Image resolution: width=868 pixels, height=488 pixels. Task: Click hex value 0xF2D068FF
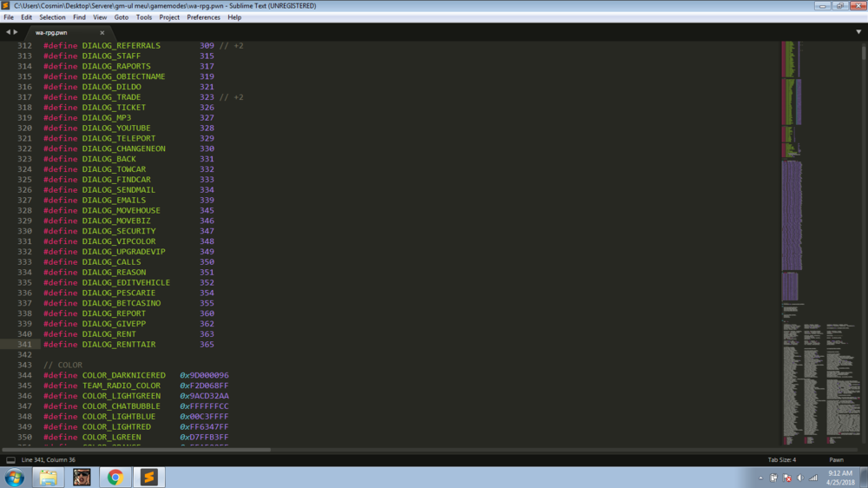point(204,386)
